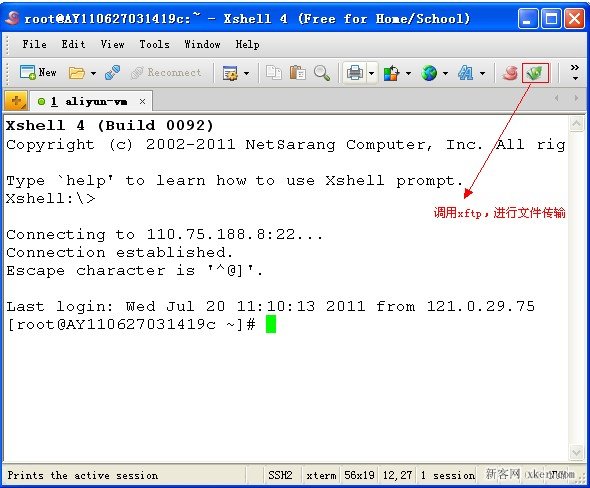Open the View menu
The width and height of the screenshot is (590, 488).
tap(112, 44)
